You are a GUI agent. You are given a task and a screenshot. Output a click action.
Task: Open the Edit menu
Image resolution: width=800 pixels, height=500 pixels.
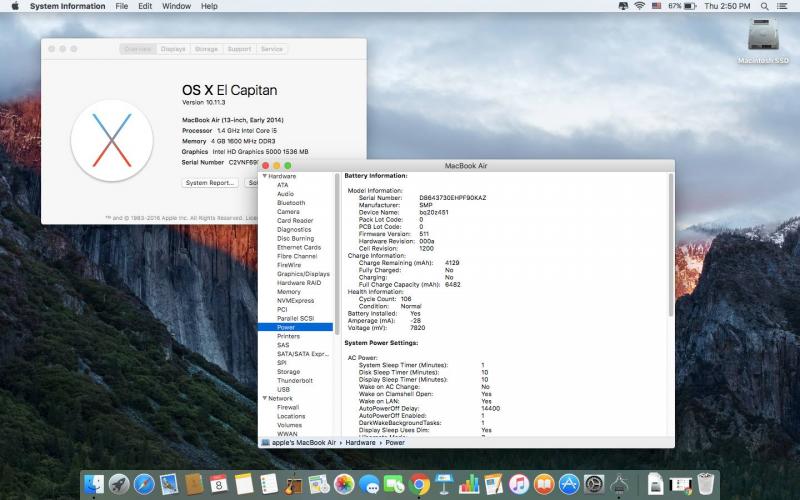145,6
